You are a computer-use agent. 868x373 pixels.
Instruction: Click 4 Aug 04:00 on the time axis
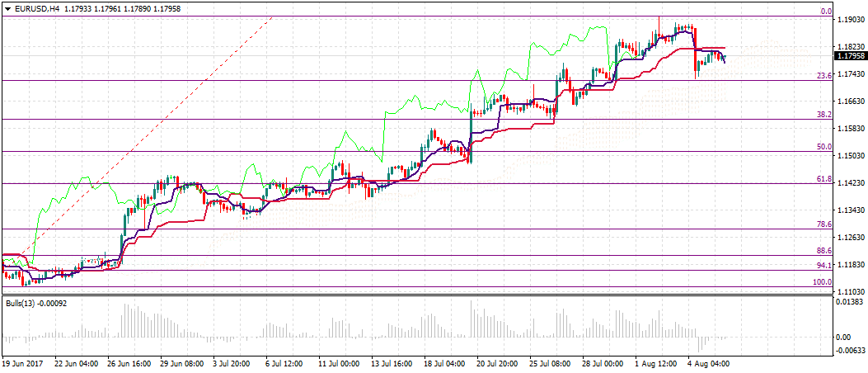pyautogui.click(x=711, y=362)
